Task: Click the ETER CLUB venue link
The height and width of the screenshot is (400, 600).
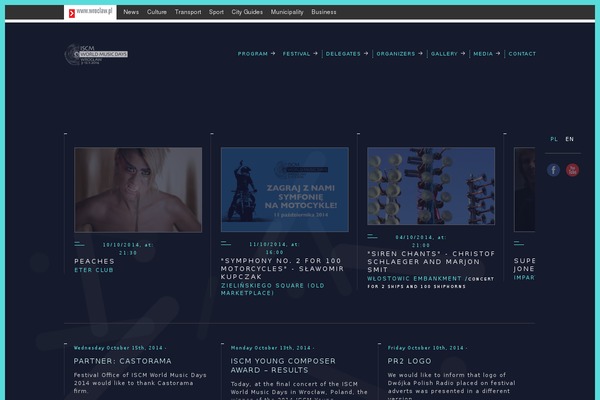Action: 94,270
